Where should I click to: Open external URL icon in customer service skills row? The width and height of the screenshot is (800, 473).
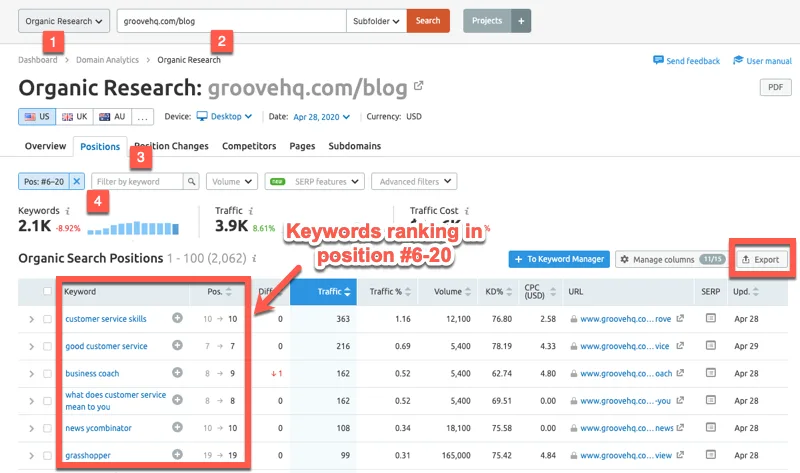[680, 318]
